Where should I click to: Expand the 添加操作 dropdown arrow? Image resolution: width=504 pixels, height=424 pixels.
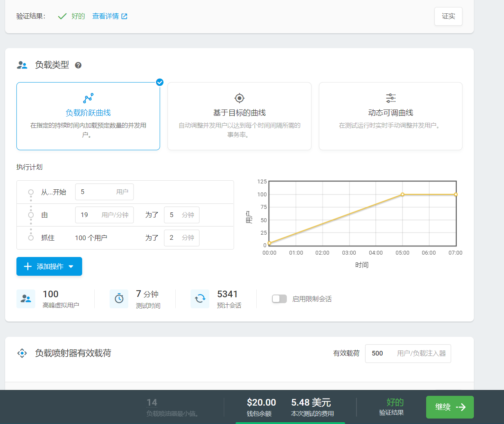71,266
